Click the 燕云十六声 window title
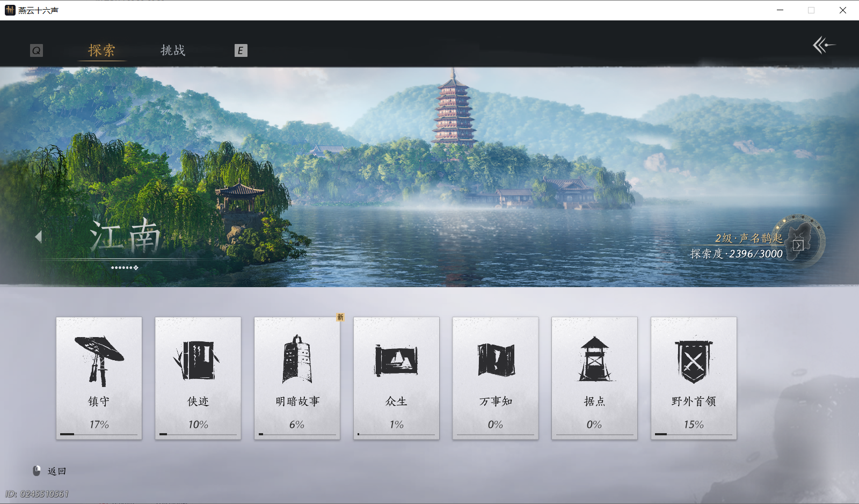This screenshot has width=859, height=504. (38, 10)
